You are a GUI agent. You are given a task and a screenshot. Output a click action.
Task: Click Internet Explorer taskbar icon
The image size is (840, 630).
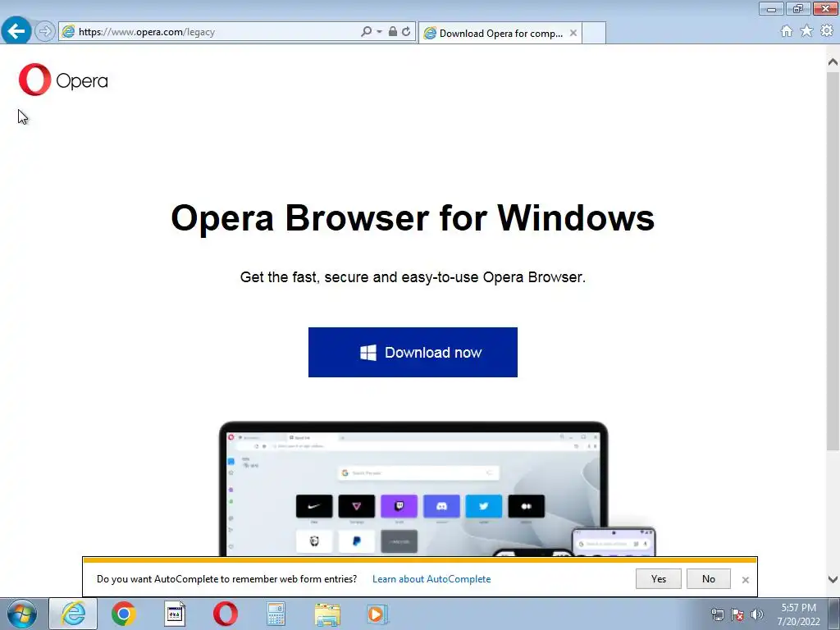pyautogui.click(x=73, y=614)
